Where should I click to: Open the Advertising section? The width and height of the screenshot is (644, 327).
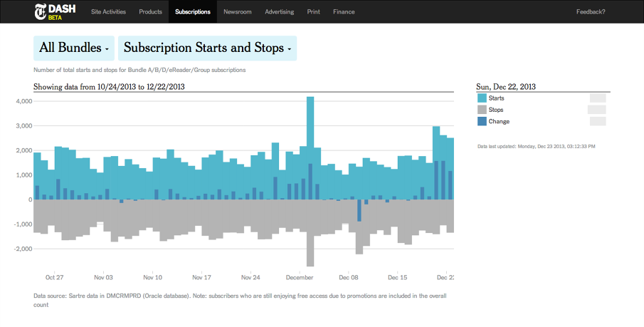[279, 12]
